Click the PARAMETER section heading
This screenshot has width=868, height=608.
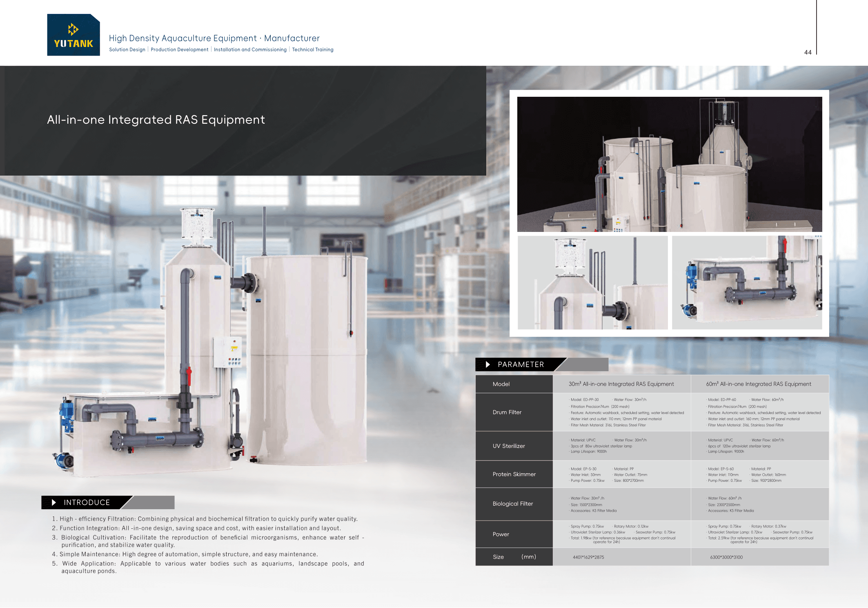coord(521,365)
